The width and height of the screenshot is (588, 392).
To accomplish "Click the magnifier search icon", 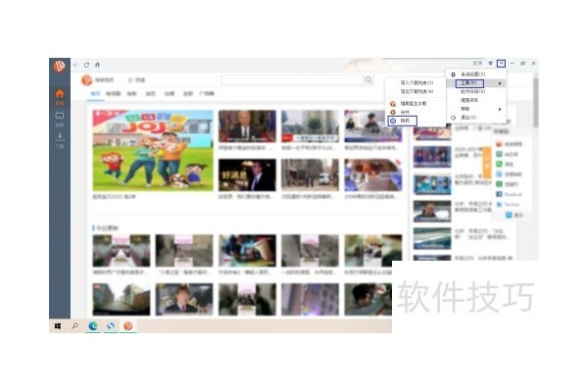I will (368, 79).
